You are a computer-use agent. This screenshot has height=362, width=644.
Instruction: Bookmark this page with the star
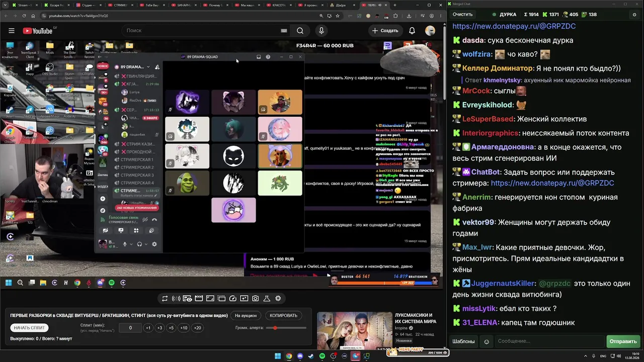point(338,16)
